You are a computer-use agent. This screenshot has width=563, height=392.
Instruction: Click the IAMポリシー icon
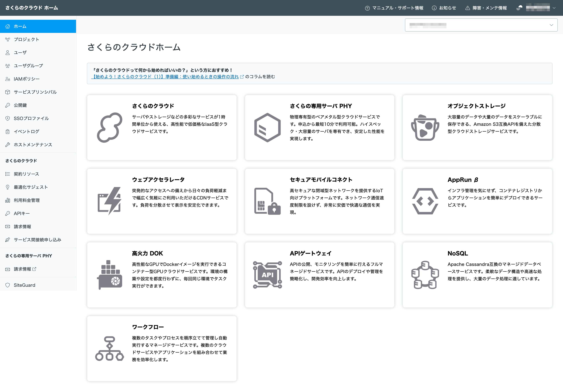pyautogui.click(x=8, y=79)
